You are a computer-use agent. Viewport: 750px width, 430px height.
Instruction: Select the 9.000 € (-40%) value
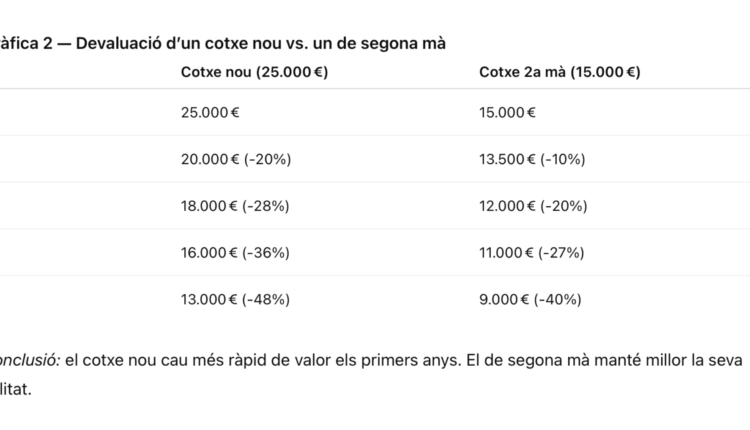coord(530,299)
